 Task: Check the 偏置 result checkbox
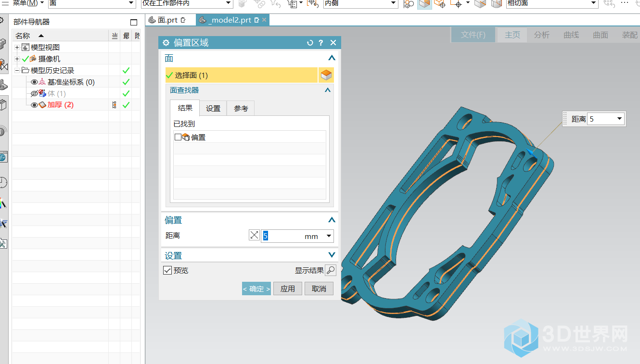point(178,137)
